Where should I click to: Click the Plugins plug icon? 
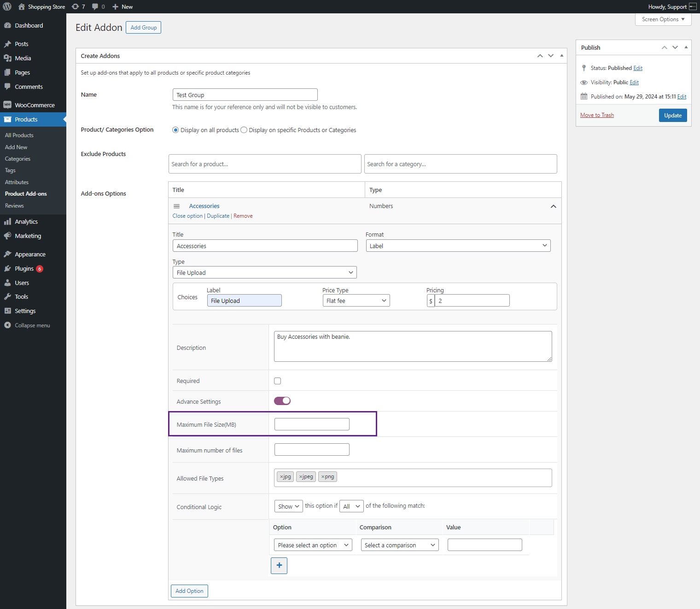point(7,268)
